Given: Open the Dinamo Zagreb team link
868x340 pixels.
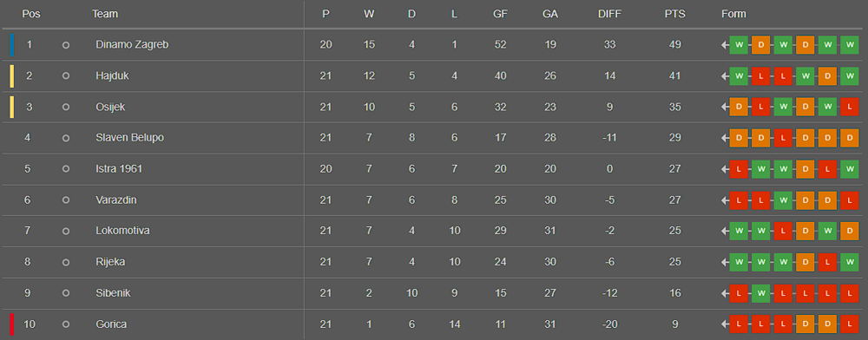Looking at the screenshot, I should pyautogui.click(x=132, y=45).
